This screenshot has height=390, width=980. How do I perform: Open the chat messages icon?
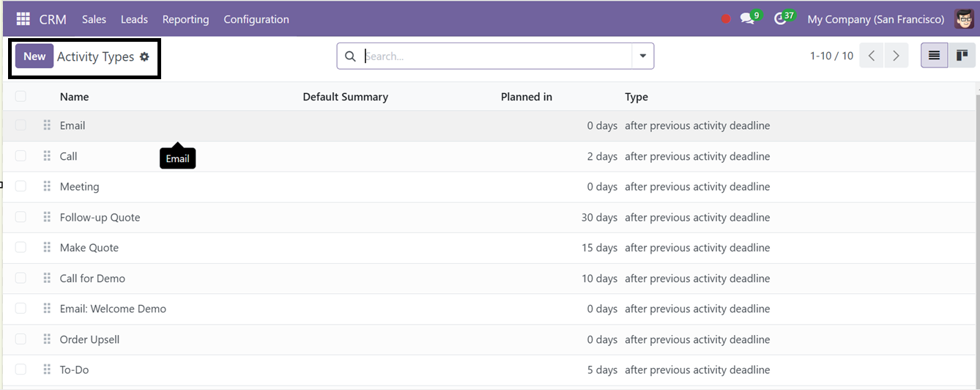(747, 19)
